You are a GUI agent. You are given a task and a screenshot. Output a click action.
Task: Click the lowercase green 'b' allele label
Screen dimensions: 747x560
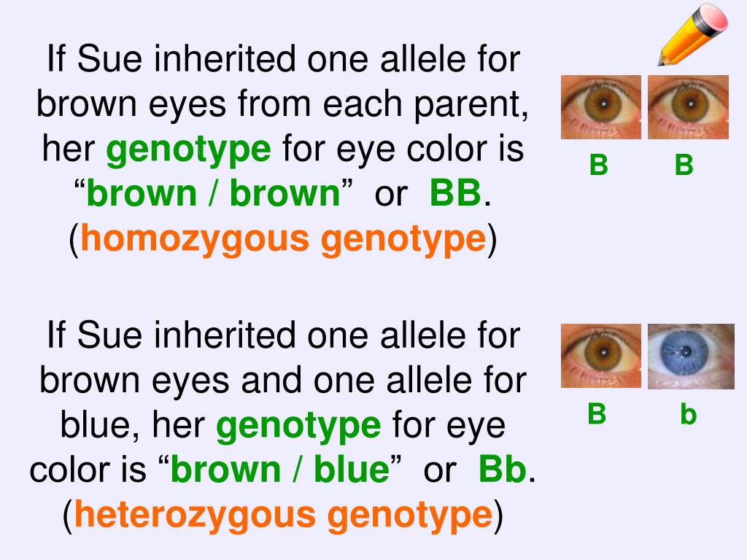[689, 414]
